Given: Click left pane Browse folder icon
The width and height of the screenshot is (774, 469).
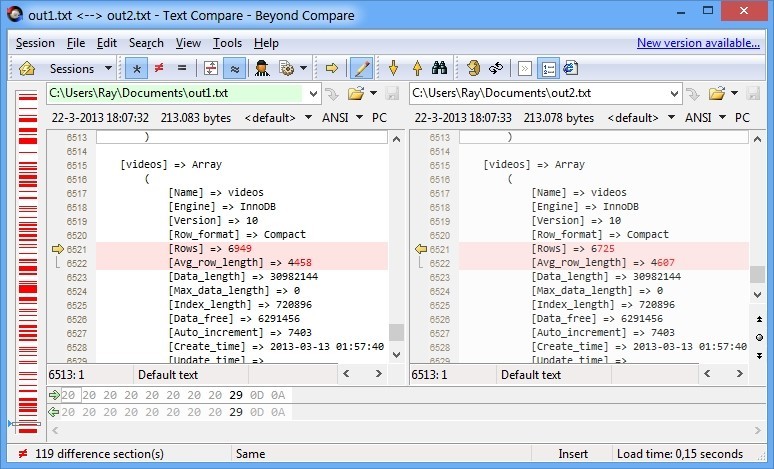Looking at the screenshot, I should click(355, 93).
